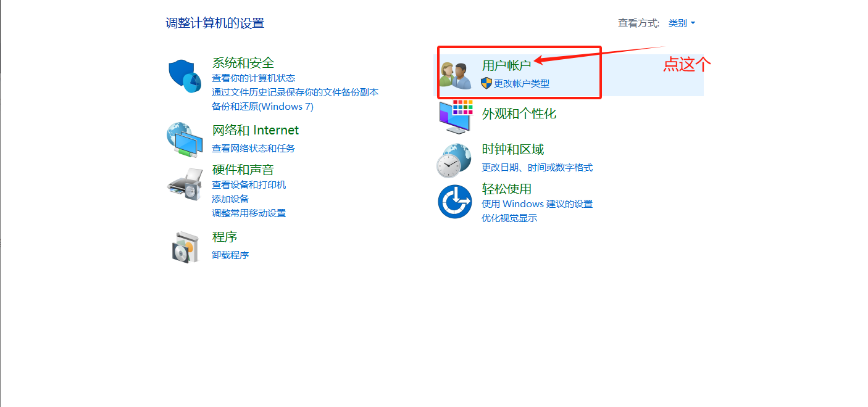Open Appearance and Personalization monitor icon

click(x=456, y=117)
